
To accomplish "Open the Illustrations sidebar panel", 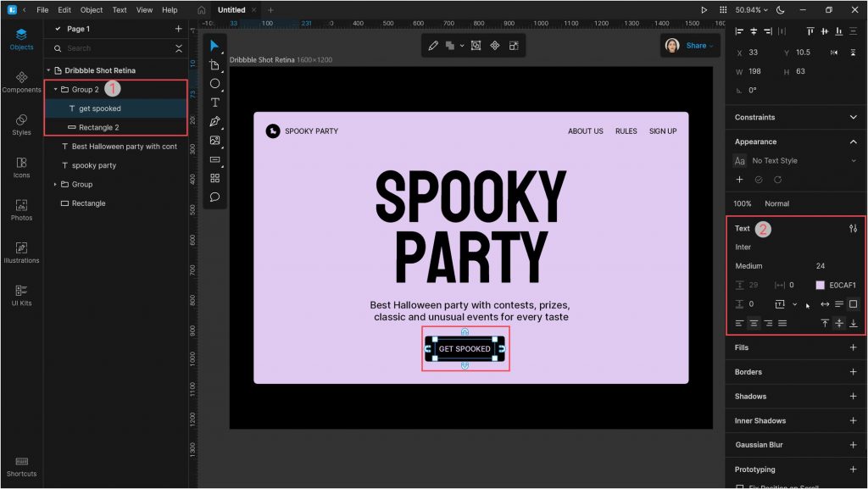I will [x=21, y=253].
